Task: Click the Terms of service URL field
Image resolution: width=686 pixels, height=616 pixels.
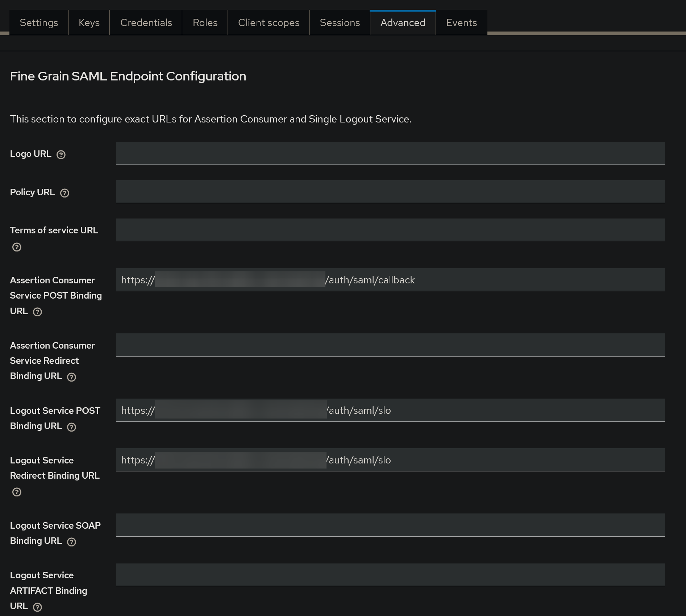Action: click(390, 230)
